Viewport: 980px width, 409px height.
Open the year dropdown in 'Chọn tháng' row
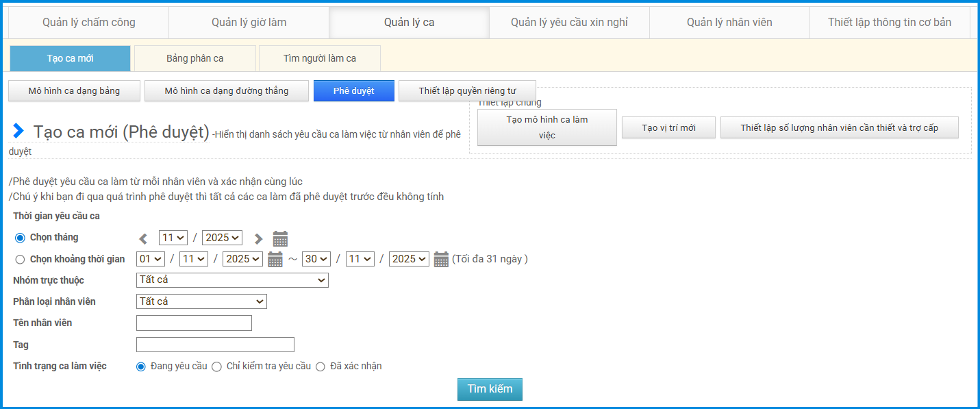[x=222, y=238]
